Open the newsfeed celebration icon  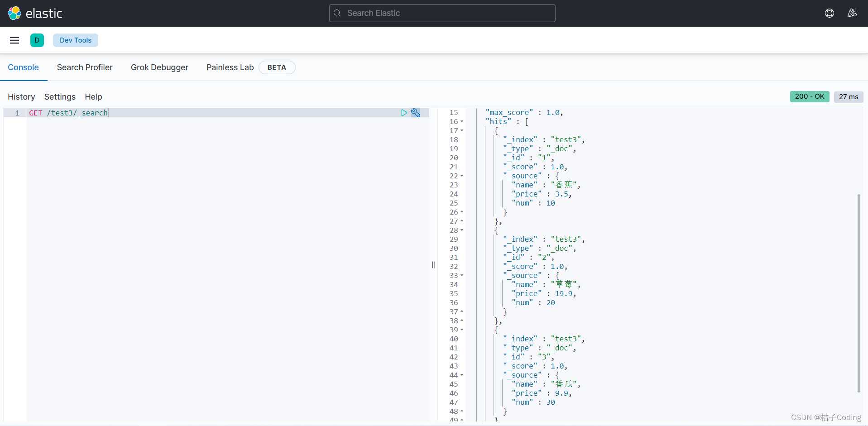coord(852,13)
